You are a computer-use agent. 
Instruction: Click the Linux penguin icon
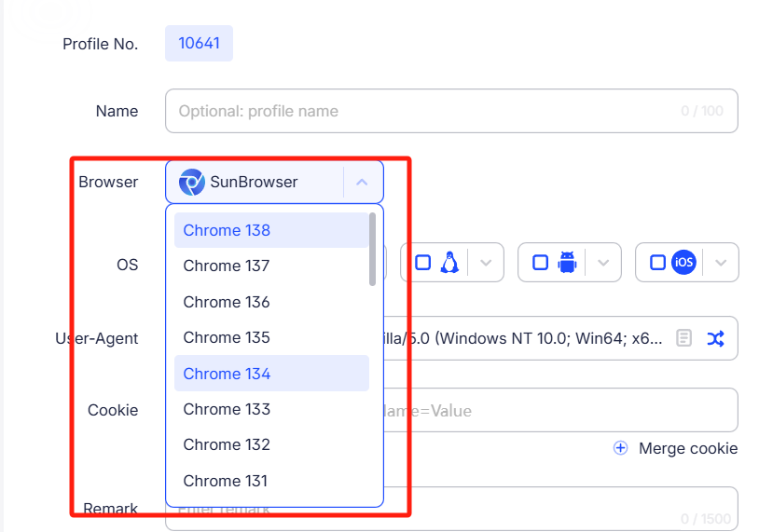pyautogui.click(x=449, y=263)
